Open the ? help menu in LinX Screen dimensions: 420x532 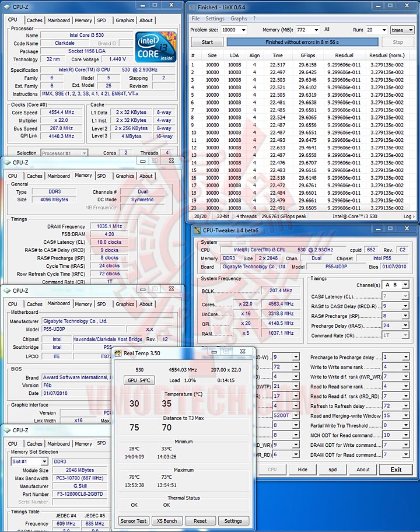254,18
